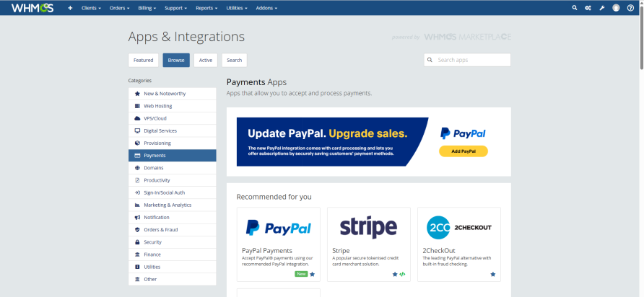The height and width of the screenshot is (297, 644).
Task: Click the star icon on 2CheckOut card
Action: [493, 274]
